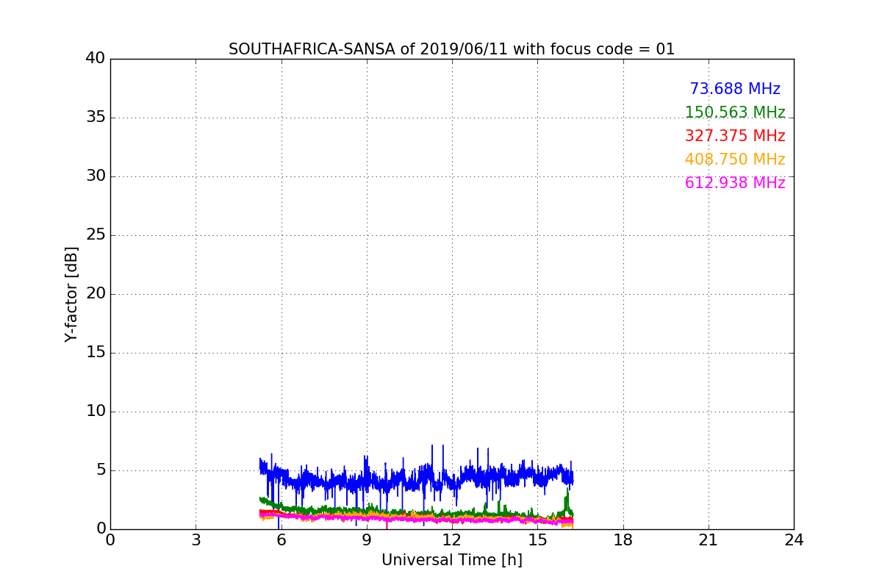Click the Universal Time [h] axis label
The height and width of the screenshot is (588, 882).
click(452, 560)
